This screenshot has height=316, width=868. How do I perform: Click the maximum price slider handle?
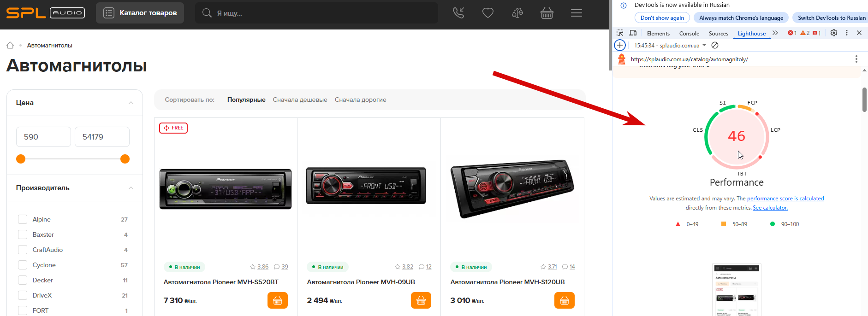click(x=125, y=159)
